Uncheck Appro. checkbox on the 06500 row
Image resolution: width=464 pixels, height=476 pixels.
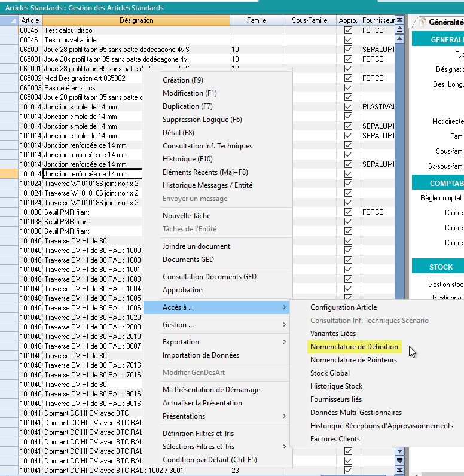pos(348,50)
